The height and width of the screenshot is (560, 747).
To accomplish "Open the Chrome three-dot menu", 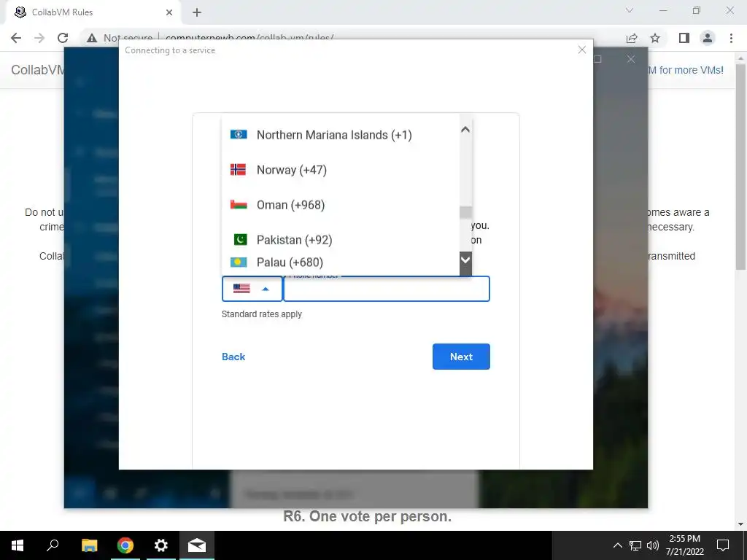I will 731,38.
